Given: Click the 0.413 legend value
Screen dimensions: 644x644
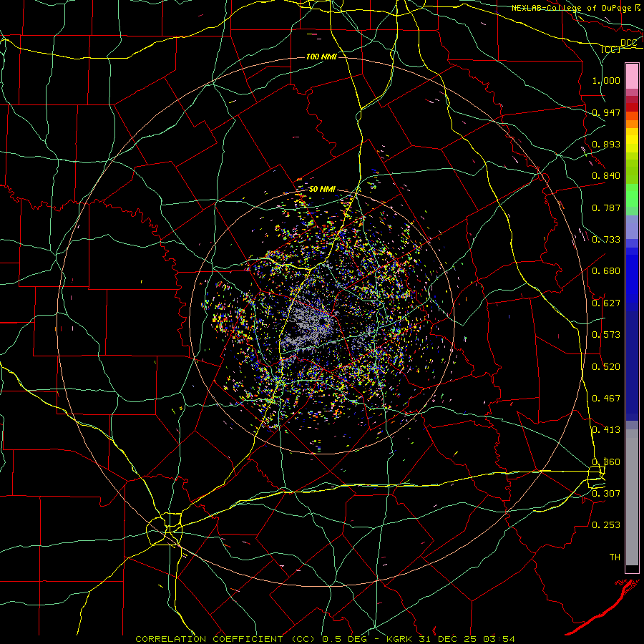Looking at the screenshot, I should [x=606, y=430].
